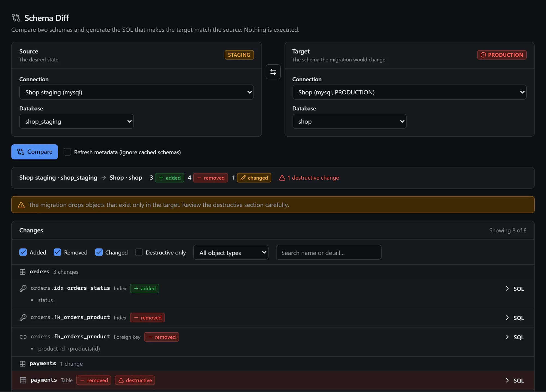
Task: Click the destructive change warning triangle in summary
Action: [282, 178]
